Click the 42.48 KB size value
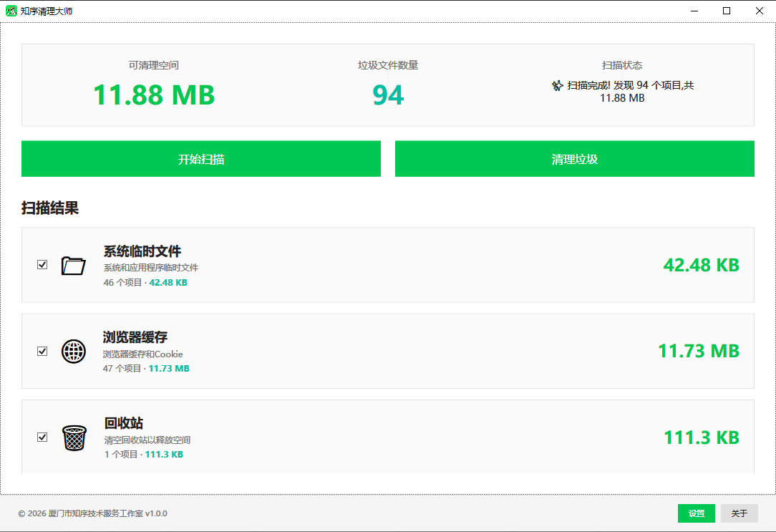Screen dimensions: 776x532 (x=701, y=265)
